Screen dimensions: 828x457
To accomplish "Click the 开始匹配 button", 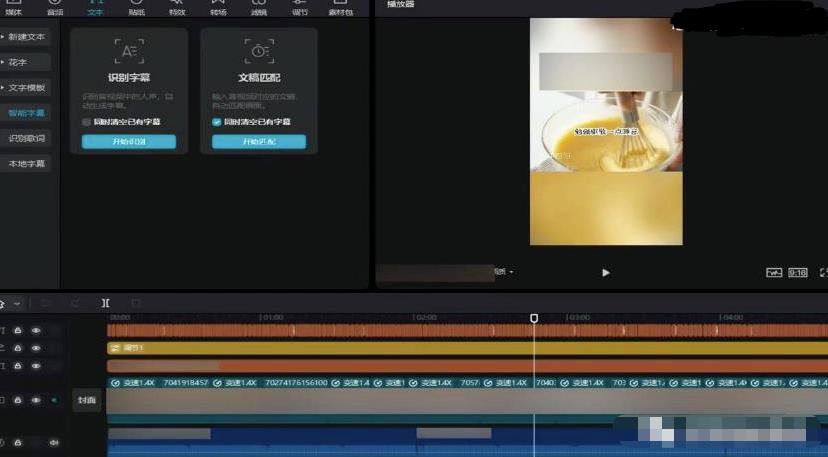I will coord(259,142).
